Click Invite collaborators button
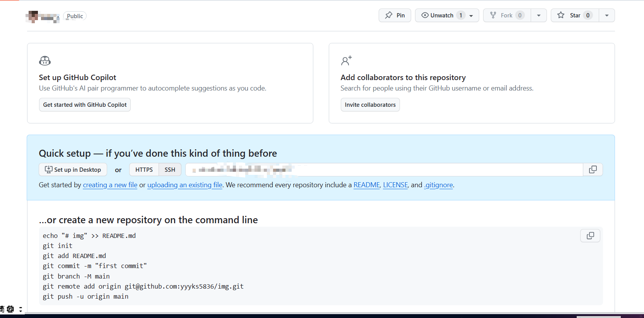The width and height of the screenshot is (644, 318). tap(370, 105)
